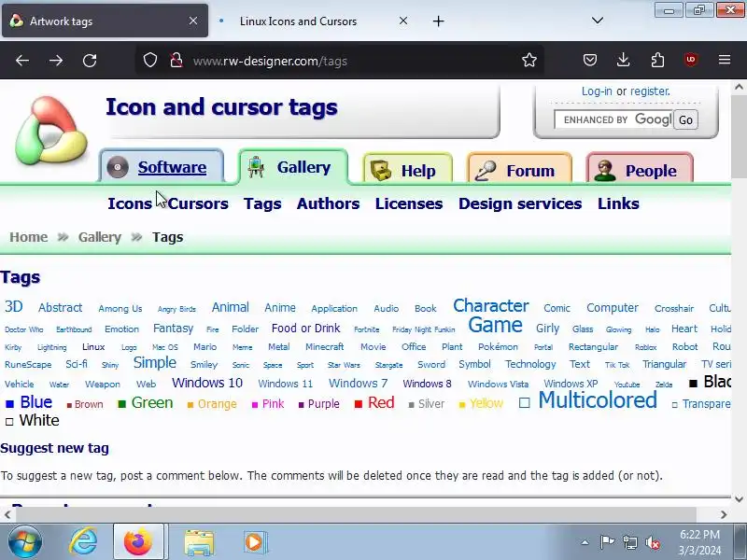
Task: Click the register link
Action: click(x=650, y=91)
